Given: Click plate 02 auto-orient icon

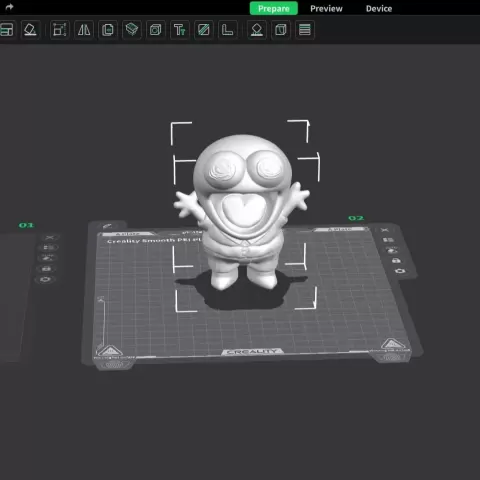Looking at the screenshot, I should [392, 250].
